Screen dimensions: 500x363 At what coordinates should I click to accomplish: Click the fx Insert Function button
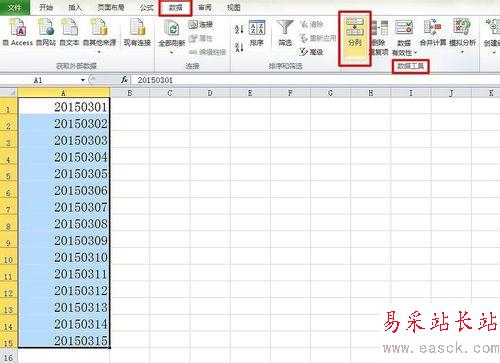pyautogui.click(x=124, y=80)
